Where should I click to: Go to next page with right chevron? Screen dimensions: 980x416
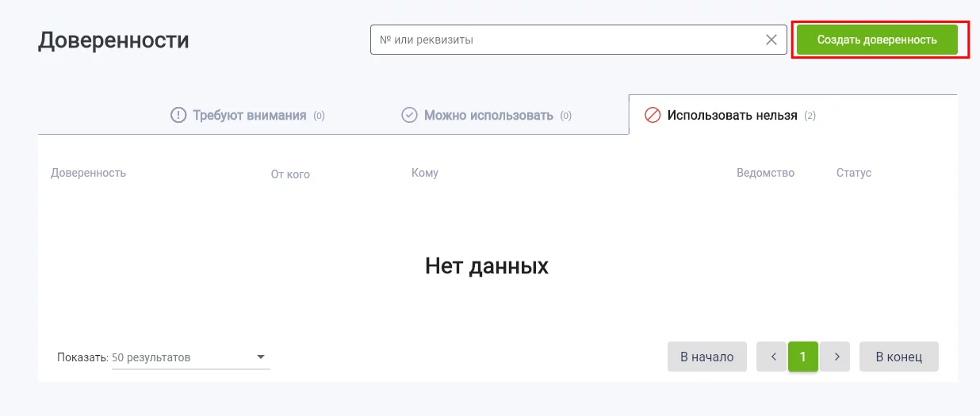(x=835, y=357)
